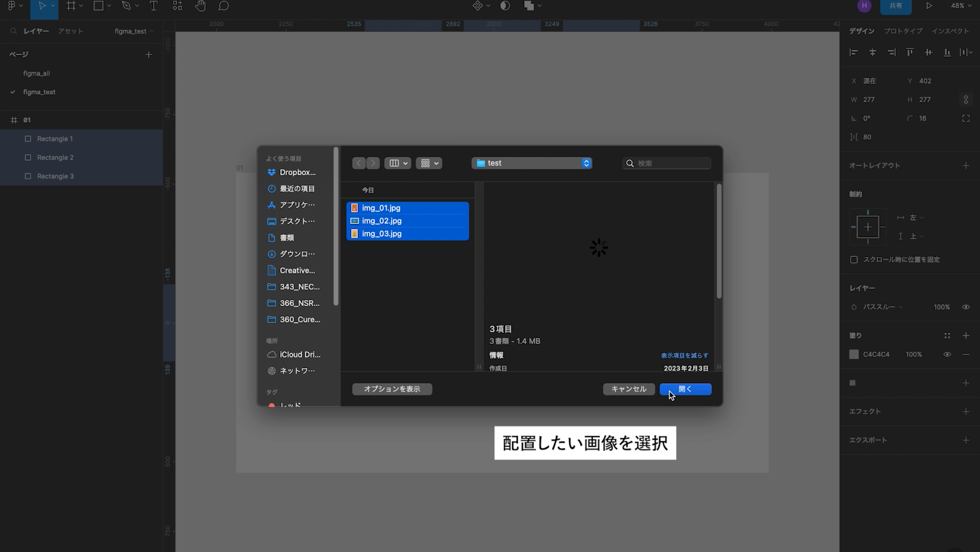
Task: Click the align horizontal centers icon
Action: coord(872,53)
